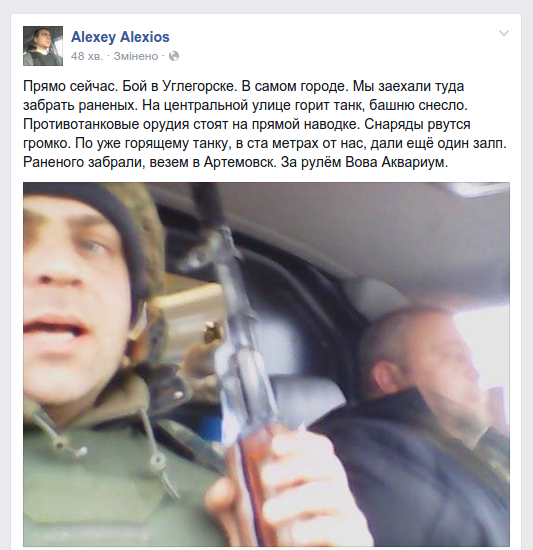Open the post options chevron menu
The width and height of the screenshot is (533, 550).
point(504,33)
